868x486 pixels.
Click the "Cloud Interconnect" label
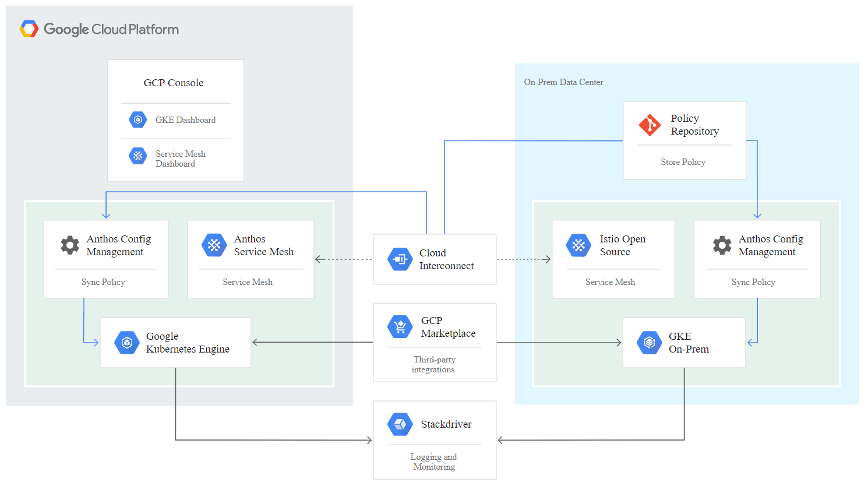(447, 259)
